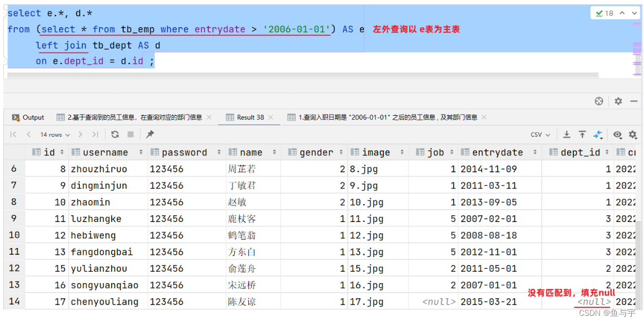Export data with the download arrow icon
This screenshot has width=644, height=322.
pyautogui.click(x=567, y=134)
